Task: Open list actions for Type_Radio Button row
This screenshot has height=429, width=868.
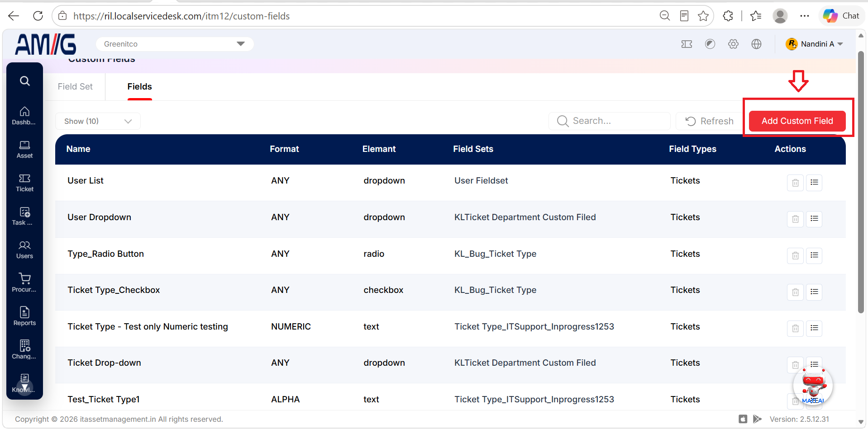Action: coord(814,255)
